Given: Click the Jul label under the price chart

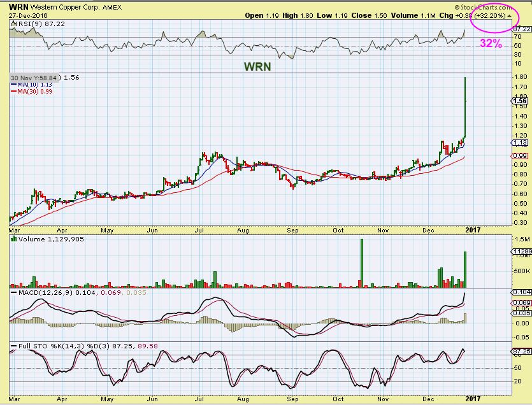Looking at the screenshot, I should pyautogui.click(x=199, y=231).
